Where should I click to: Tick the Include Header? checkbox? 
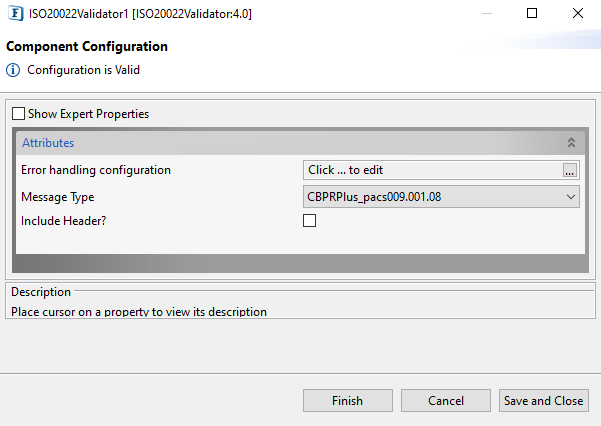(309, 221)
